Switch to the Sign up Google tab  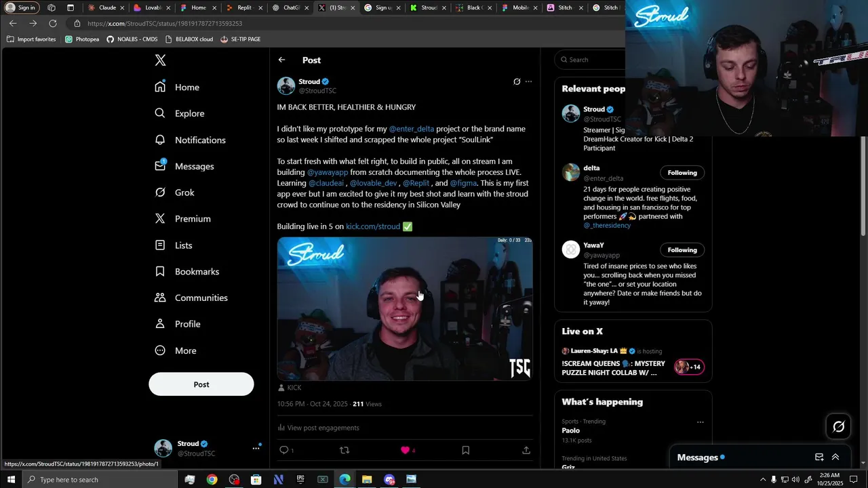point(382,7)
